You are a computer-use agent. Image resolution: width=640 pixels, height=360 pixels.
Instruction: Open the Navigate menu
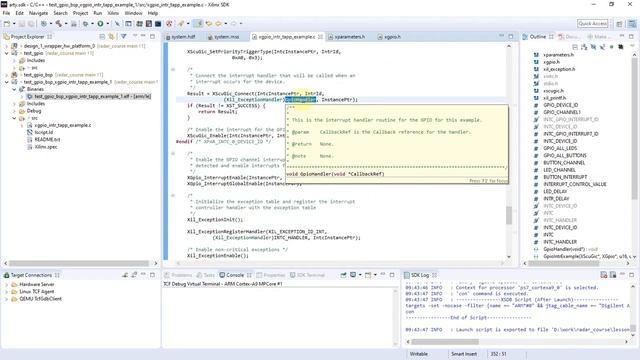(38, 13)
